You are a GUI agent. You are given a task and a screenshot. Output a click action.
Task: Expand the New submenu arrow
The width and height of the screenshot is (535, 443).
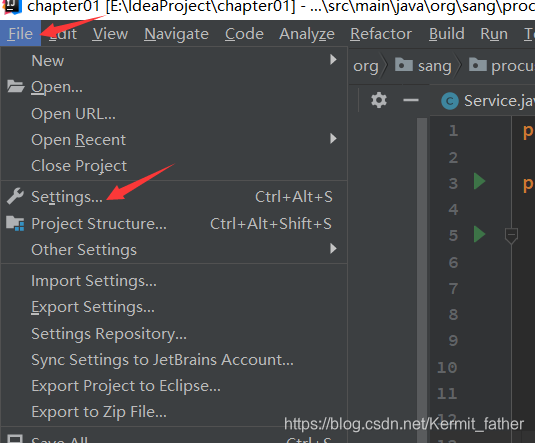click(333, 60)
